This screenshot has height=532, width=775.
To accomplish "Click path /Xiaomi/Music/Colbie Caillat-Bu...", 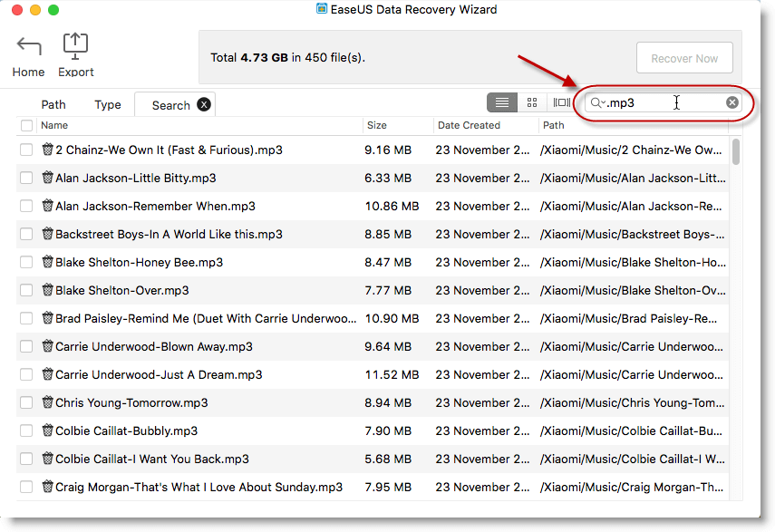I will [x=631, y=431].
